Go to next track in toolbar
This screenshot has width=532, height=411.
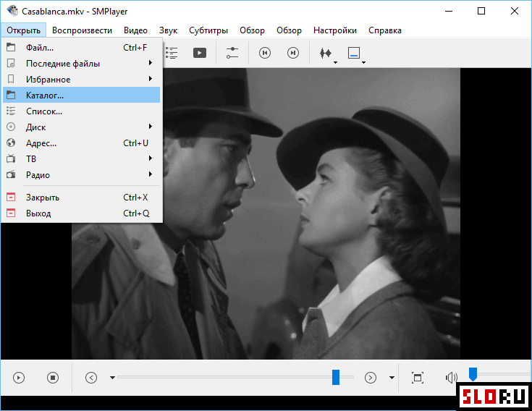[293, 53]
